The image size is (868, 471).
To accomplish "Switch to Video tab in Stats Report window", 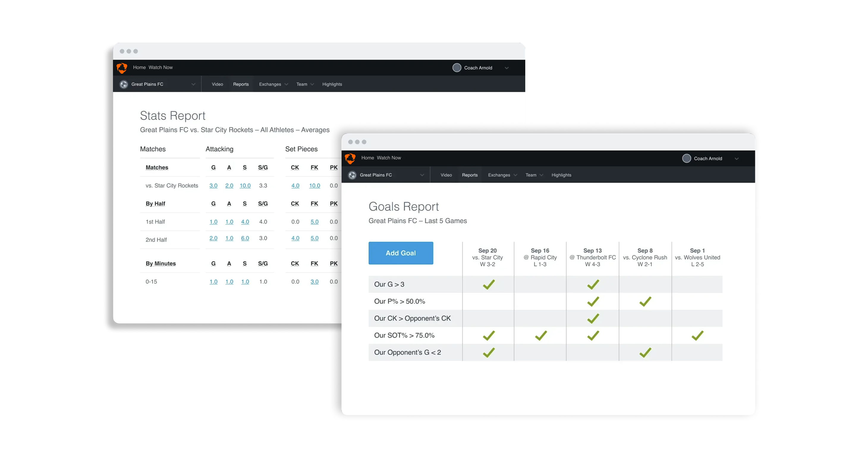I will click(x=217, y=84).
